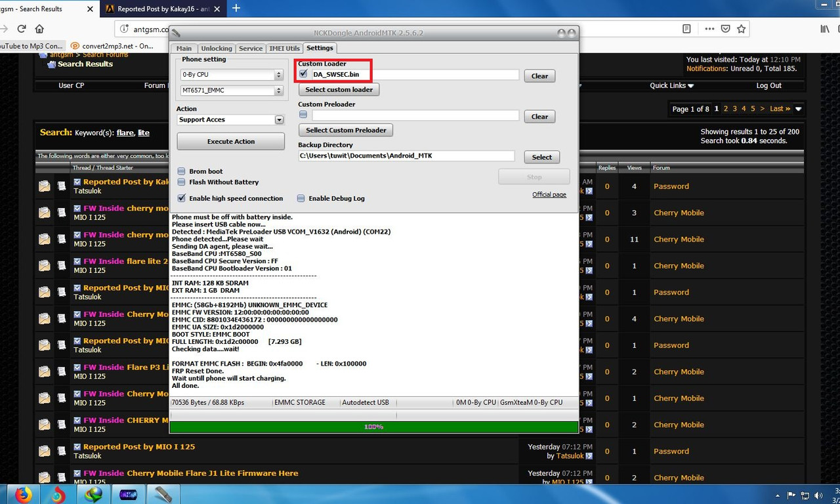The image size is (840, 504).
Task: Tick checkbox on FW Inside Flare J1 Lite thread
Action: click(x=77, y=473)
